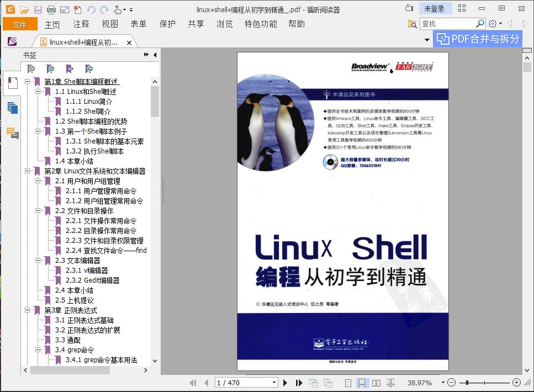Go to the first page
This screenshot has height=392, width=534.
tap(193, 383)
